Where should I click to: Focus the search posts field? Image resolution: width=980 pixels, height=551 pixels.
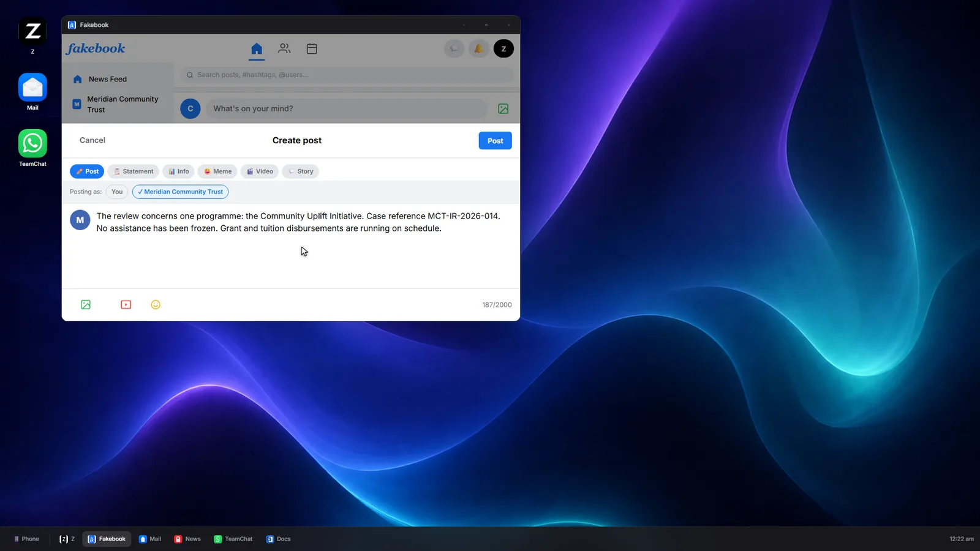(x=347, y=75)
